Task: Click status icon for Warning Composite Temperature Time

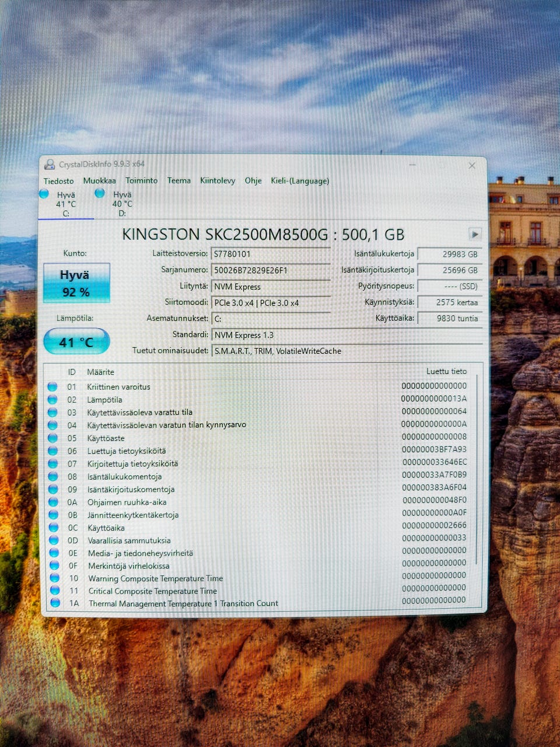Action: [x=55, y=578]
